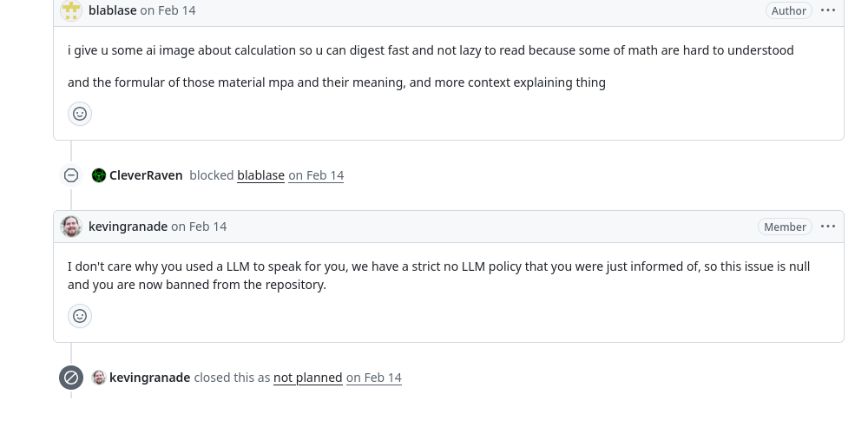Screen dimensions: 868x434
Task: Open blablase username in comment header
Action: 112,10
